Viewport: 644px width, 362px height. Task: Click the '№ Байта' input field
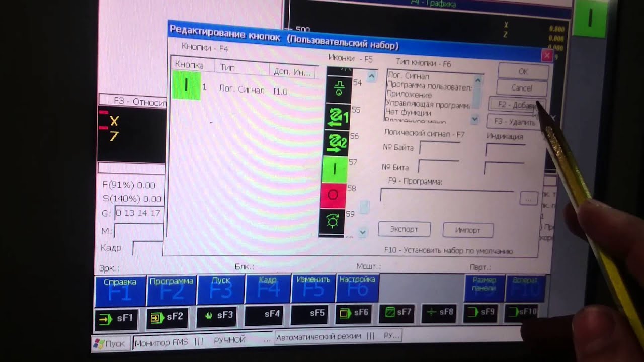coord(440,148)
